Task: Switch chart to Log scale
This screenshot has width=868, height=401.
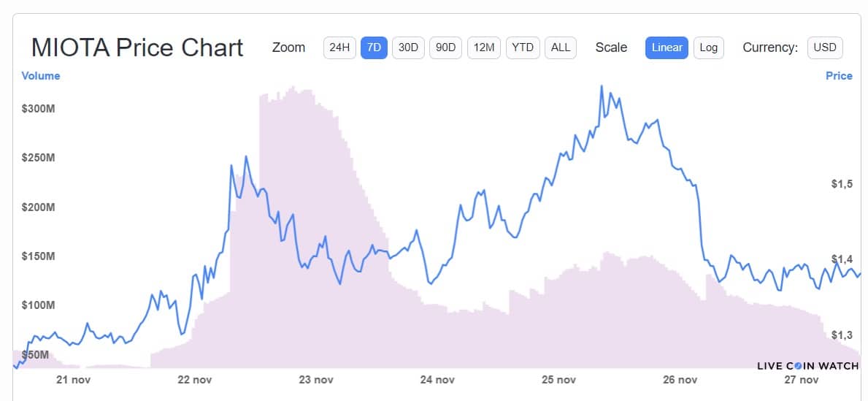Action: pos(708,47)
